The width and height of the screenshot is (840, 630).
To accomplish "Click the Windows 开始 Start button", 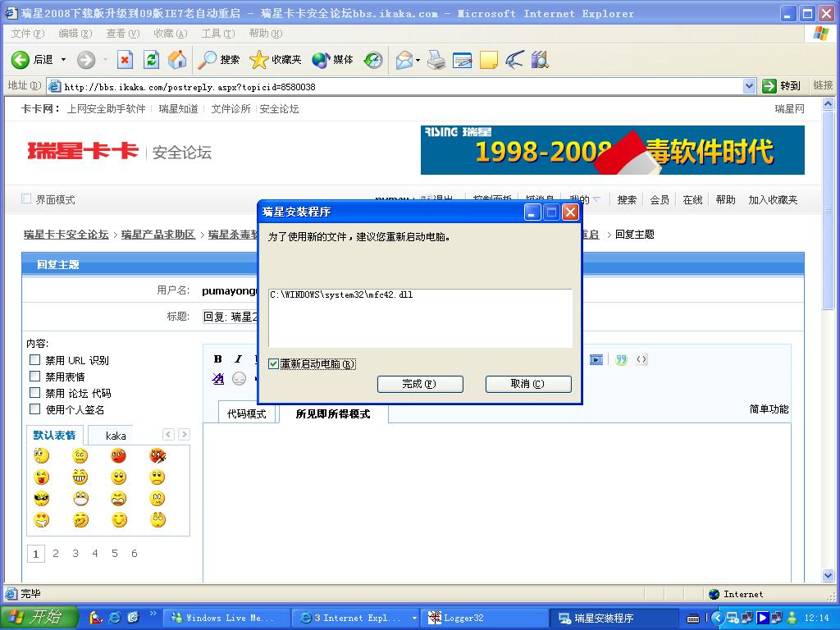I will [39, 618].
